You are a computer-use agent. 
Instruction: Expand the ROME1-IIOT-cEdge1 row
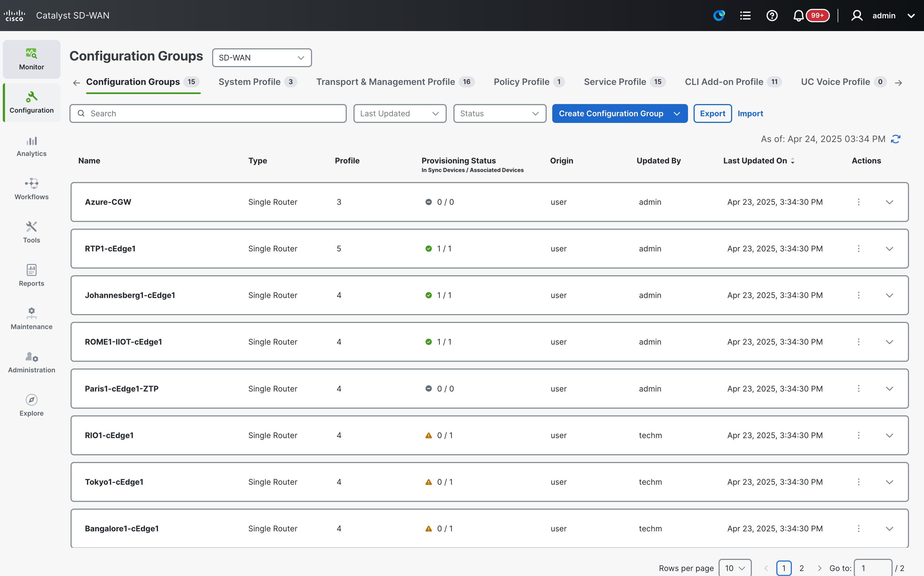click(889, 342)
